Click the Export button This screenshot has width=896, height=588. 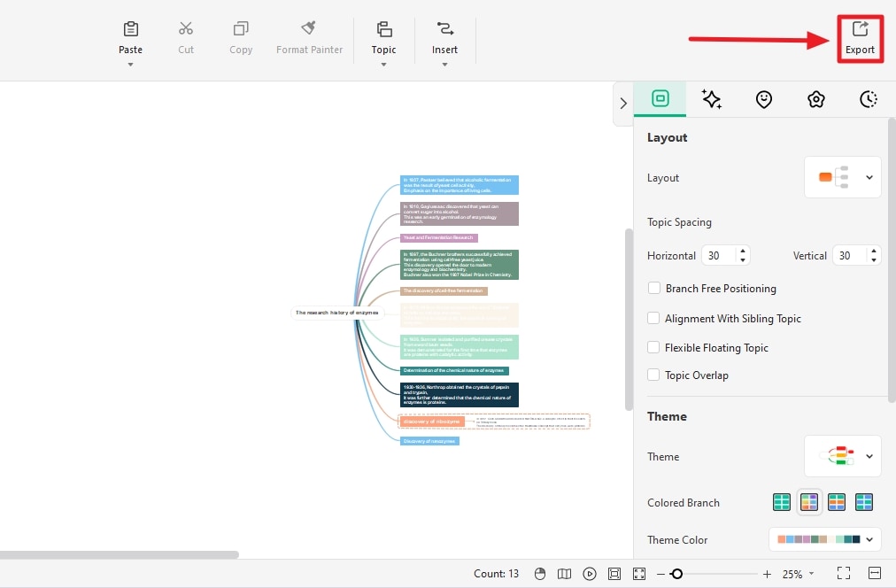coord(860,38)
